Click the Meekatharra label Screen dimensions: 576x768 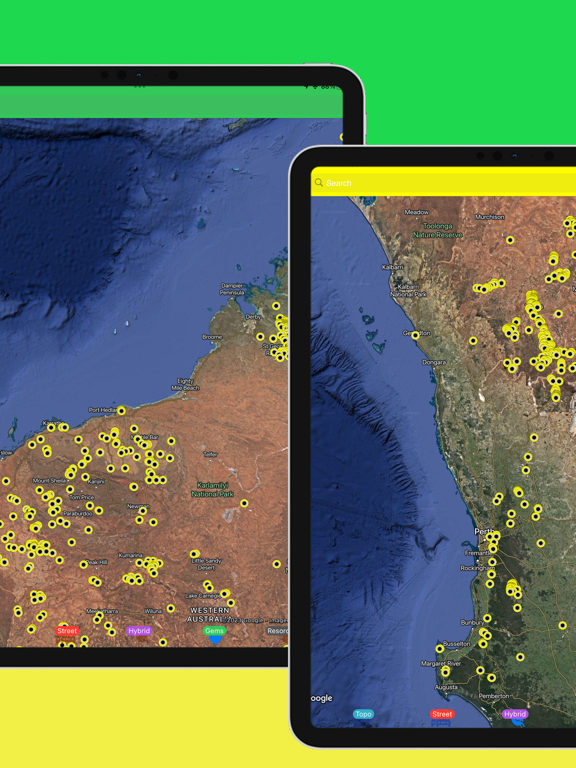tap(102, 611)
